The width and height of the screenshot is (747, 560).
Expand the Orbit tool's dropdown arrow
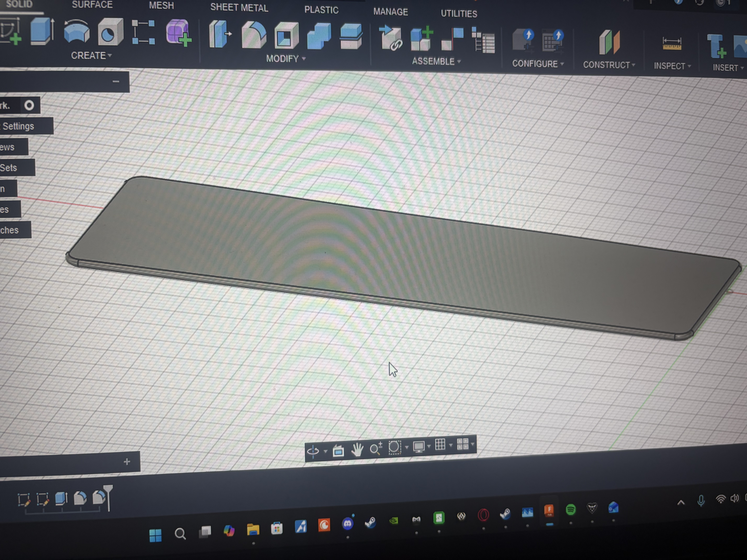point(325,451)
